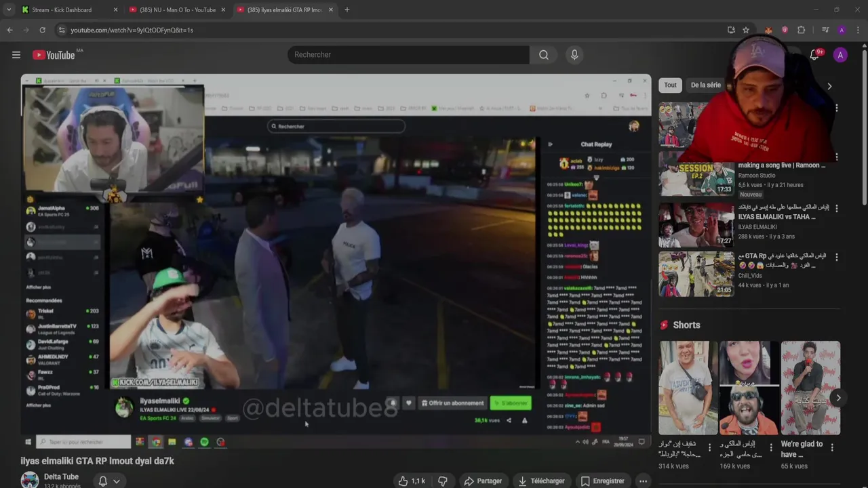
Task: Close the NU - Man O To tab
Action: tap(223, 9)
